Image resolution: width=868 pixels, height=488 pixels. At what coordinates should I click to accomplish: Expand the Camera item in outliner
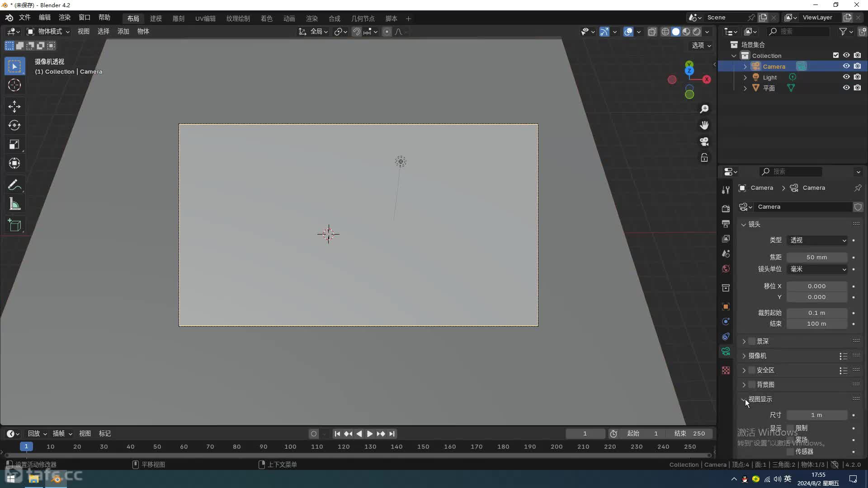coord(745,66)
